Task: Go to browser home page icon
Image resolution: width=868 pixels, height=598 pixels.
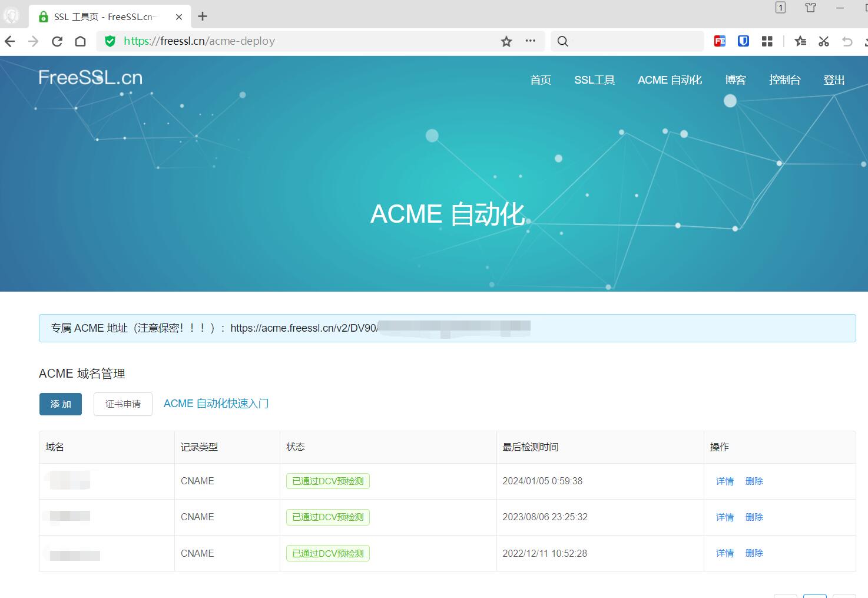Action: coord(81,41)
